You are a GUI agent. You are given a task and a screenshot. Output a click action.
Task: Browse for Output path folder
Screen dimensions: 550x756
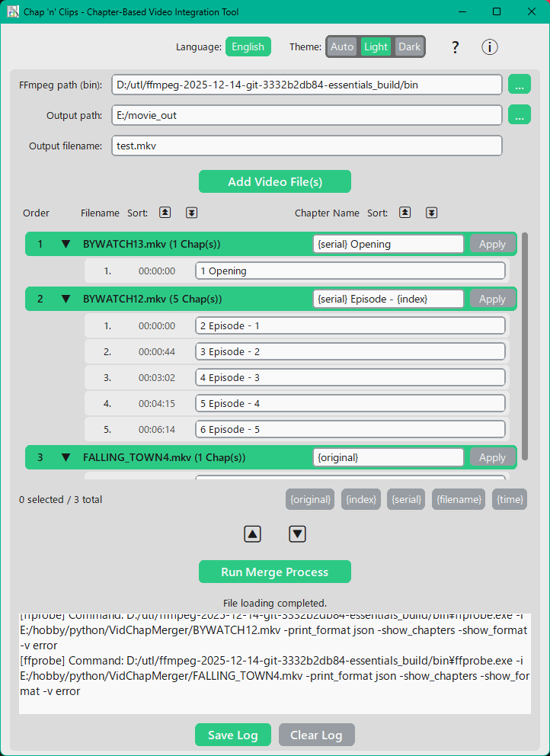click(x=520, y=115)
